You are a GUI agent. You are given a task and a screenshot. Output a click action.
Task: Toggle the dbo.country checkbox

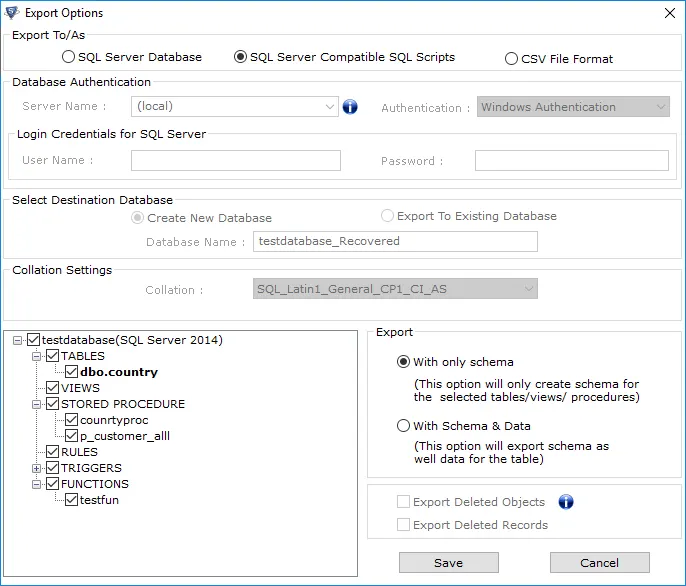click(71, 372)
